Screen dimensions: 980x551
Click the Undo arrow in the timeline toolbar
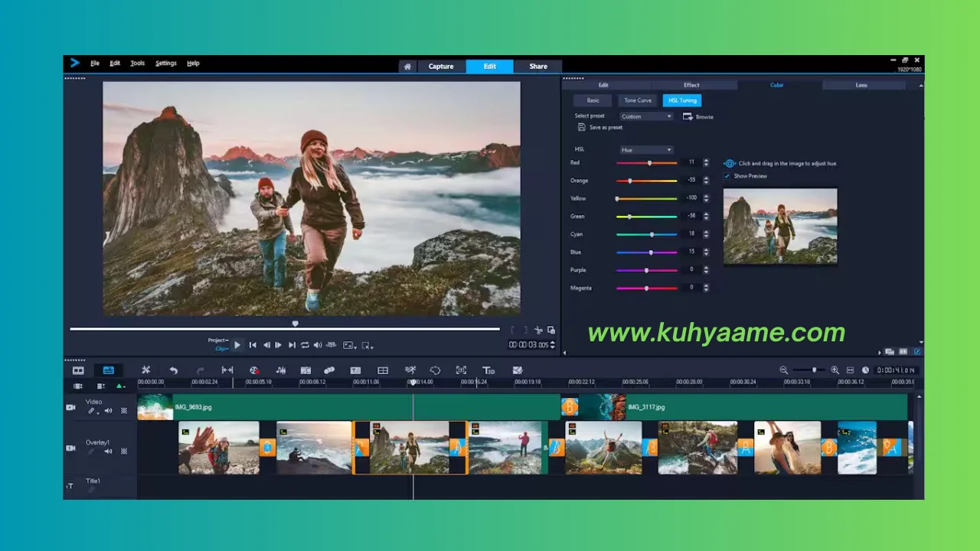[174, 370]
